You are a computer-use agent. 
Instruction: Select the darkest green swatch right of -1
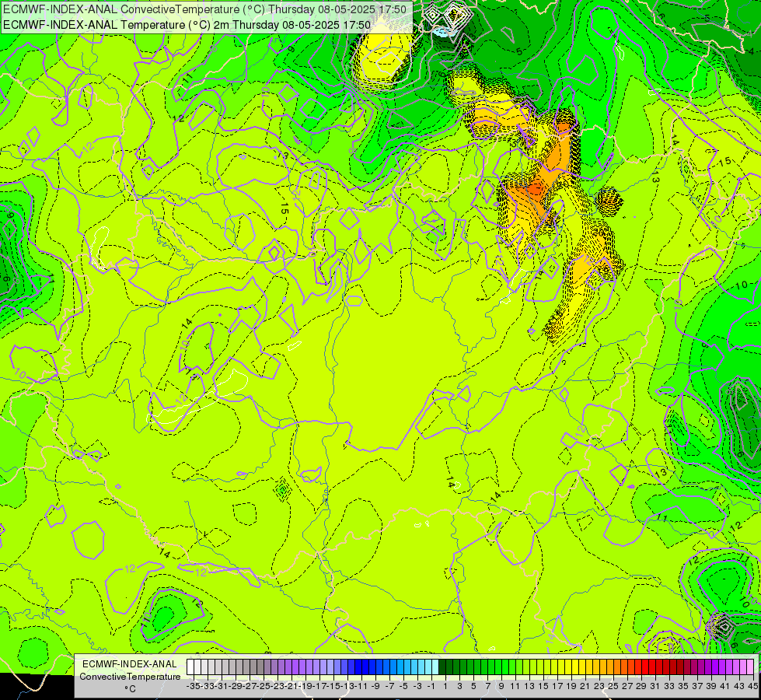click(x=442, y=667)
